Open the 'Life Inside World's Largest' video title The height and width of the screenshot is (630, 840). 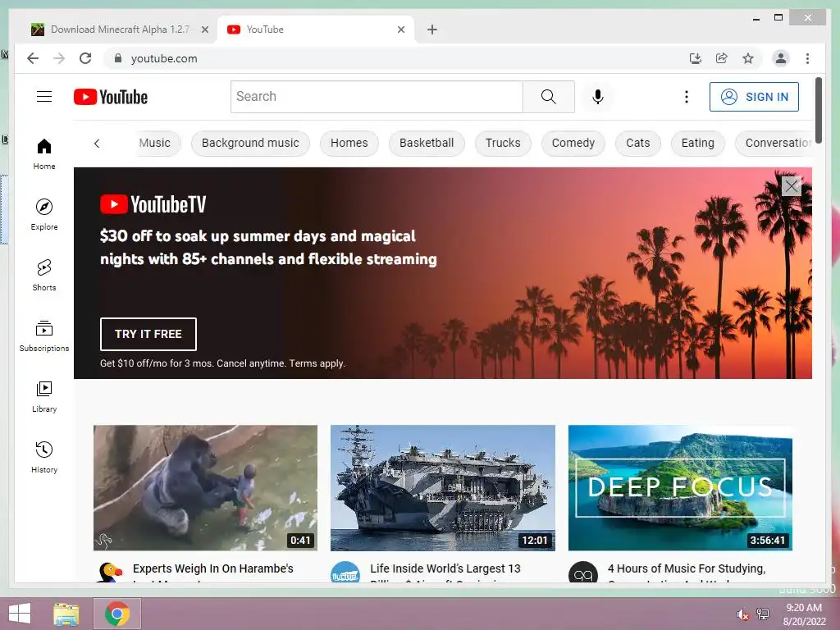(x=445, y=568)
